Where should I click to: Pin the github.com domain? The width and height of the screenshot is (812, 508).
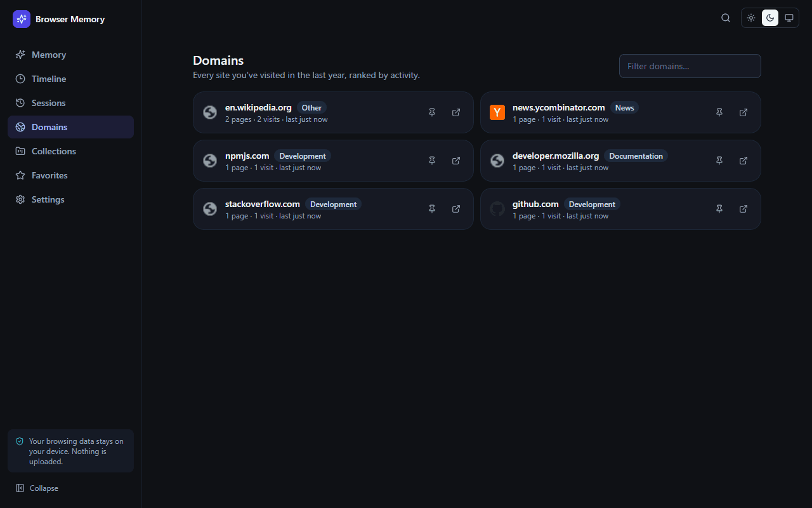pyautogui.click(x=719, y=209)
